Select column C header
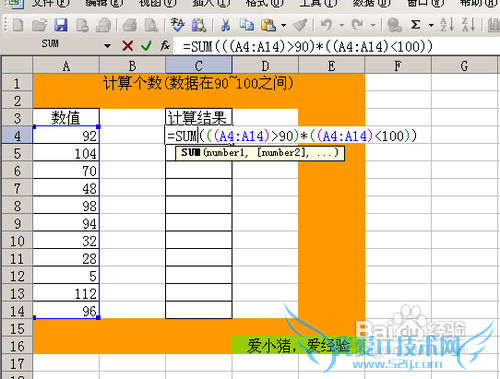Image resolution: width=500 pixels, height=379 pixels. tap(199, 65)
